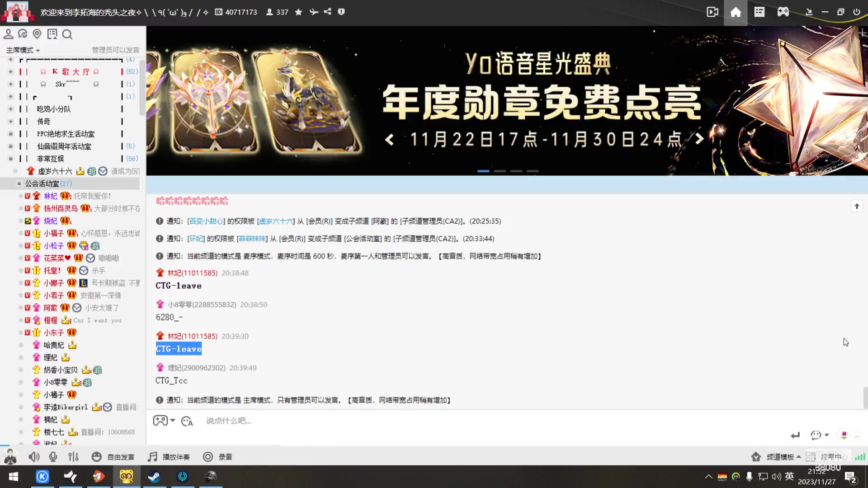This screenshot has height=488, width=868.
Task: Click the 录音 recording icon
Action: tap(208, 457)
